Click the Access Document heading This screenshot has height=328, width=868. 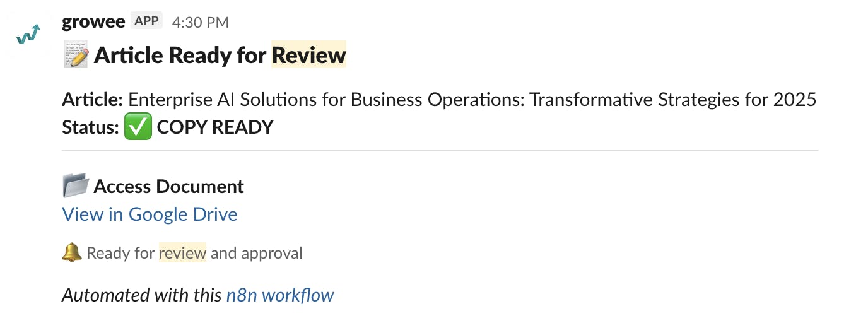(168, 187)
